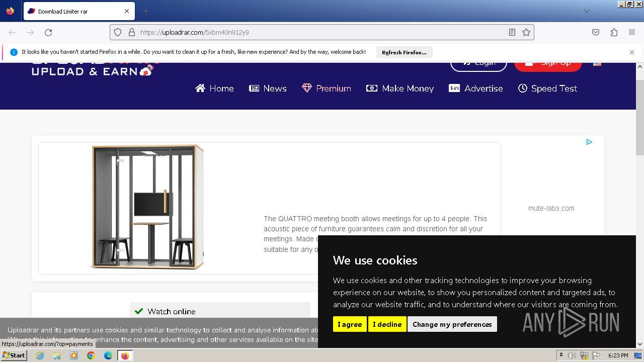Screen dimensions: 644x362
Task: Open Firefox application menu hamburger icon
Action: [632, 32]
